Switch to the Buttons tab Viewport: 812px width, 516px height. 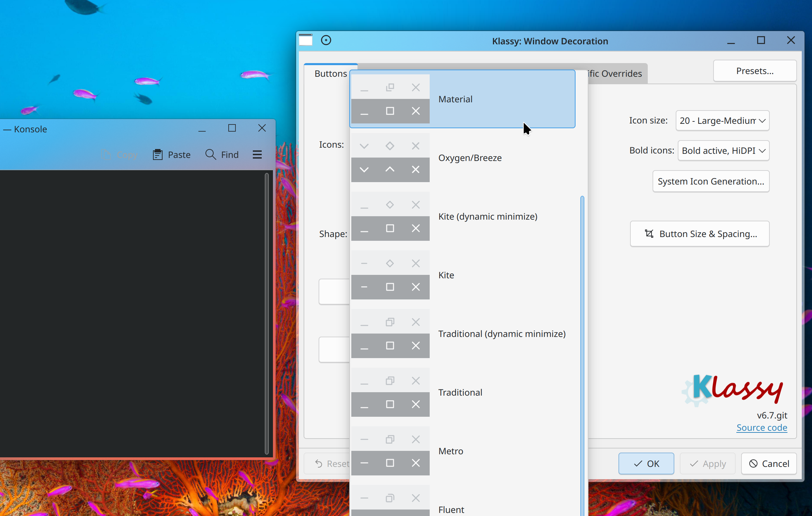pos(330,73)
